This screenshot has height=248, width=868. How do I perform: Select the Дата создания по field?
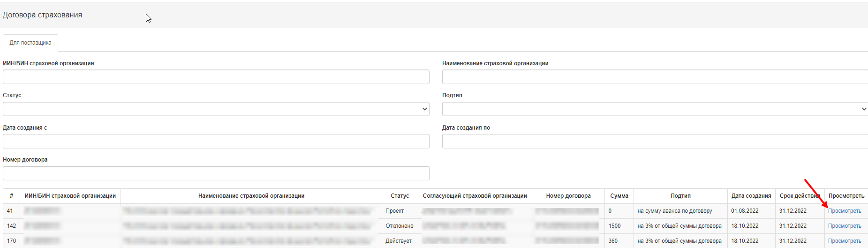pos(655,141)
